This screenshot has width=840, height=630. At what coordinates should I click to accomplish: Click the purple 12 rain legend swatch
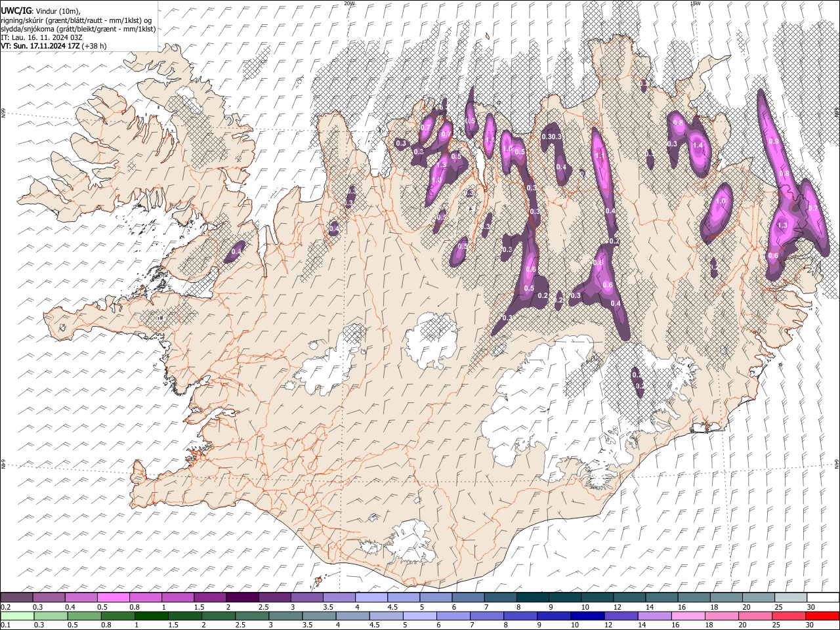click(620, 616)
